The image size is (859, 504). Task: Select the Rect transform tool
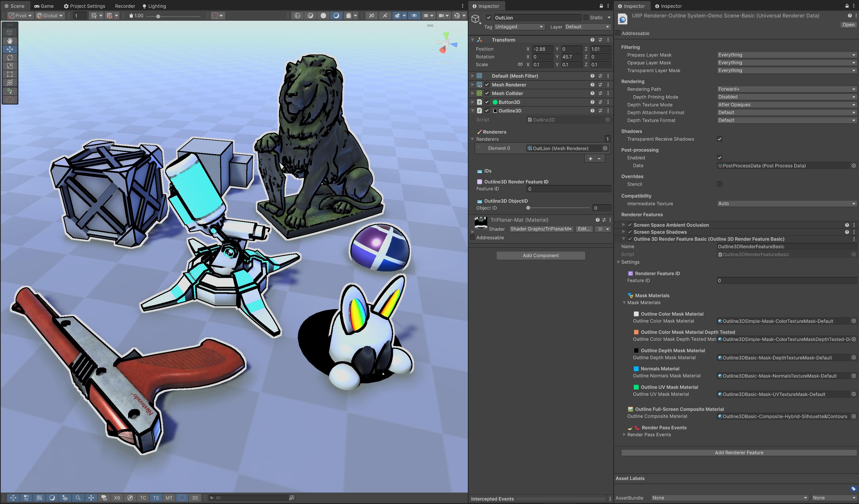click(x=10, y=74)
